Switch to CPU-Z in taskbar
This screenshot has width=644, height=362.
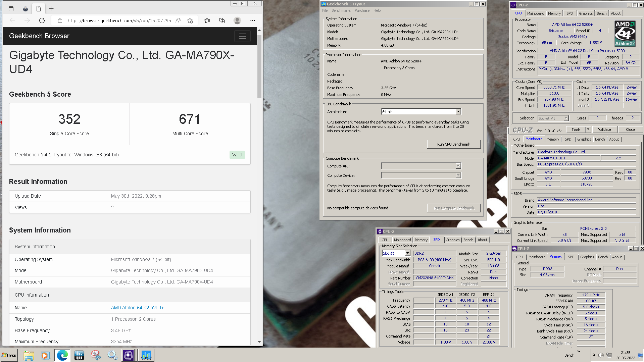128,355
